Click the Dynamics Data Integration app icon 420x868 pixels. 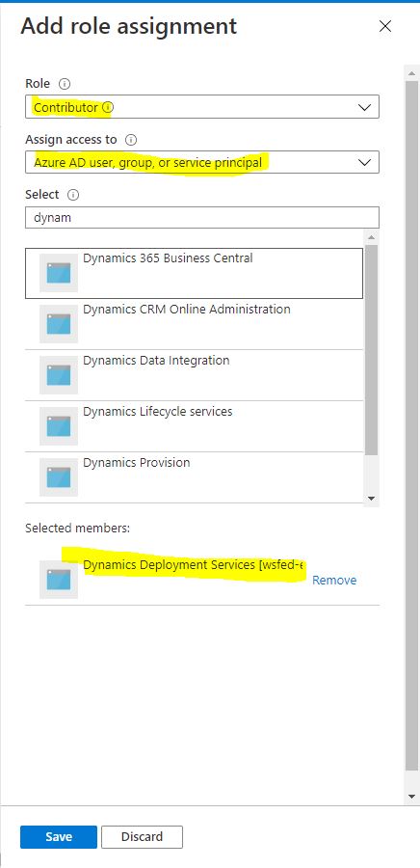click(x=59, y=375)
